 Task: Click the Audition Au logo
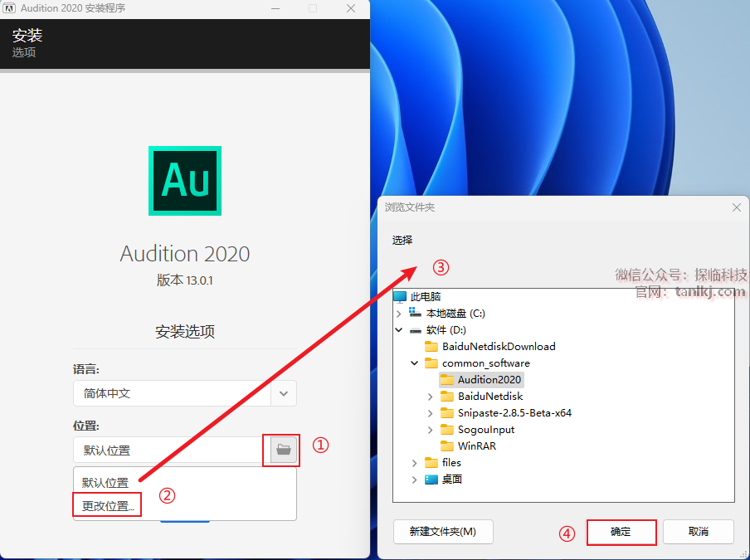tap(185, 181)
